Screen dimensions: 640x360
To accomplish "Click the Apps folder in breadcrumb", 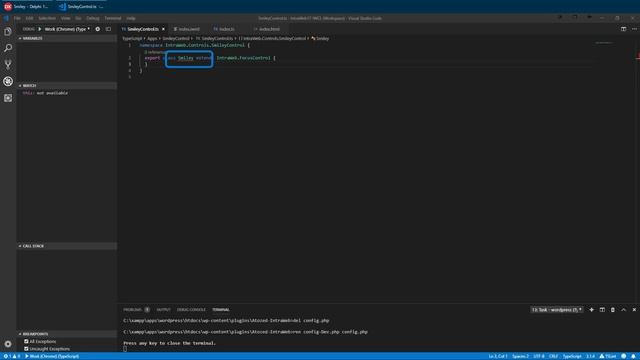I will 152,38.
